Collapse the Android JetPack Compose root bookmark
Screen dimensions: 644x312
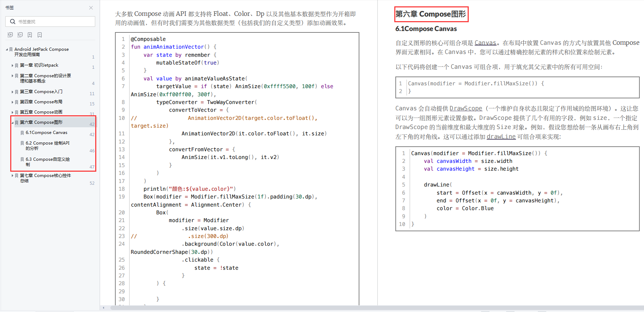click(7, 49)
